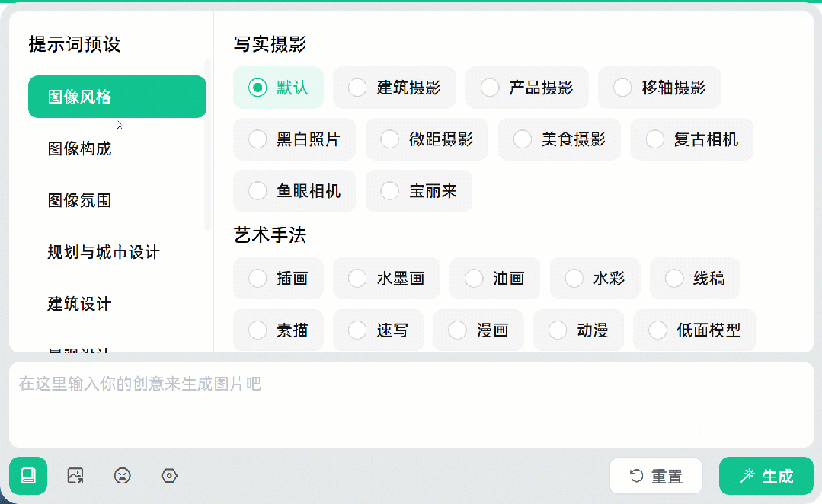Choose 复古相机 style option
The image size is (822, 504).
(692, 139)
